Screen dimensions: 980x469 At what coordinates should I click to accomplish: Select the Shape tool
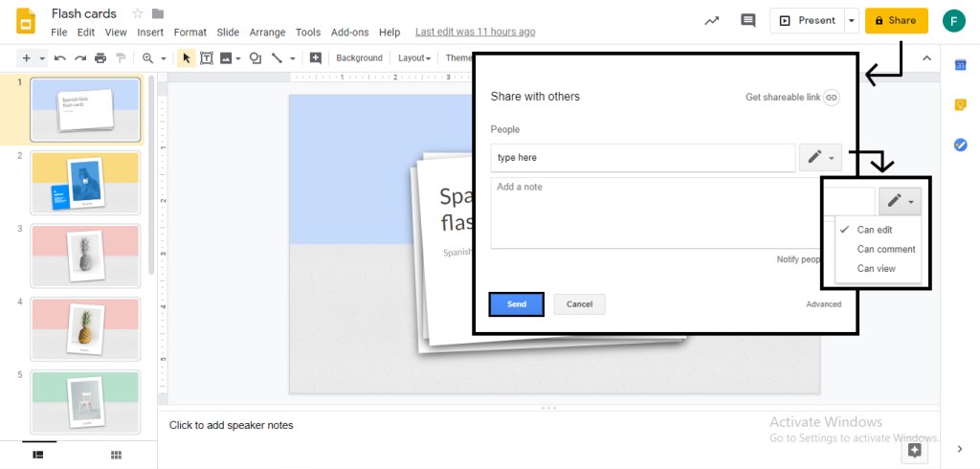256,58
